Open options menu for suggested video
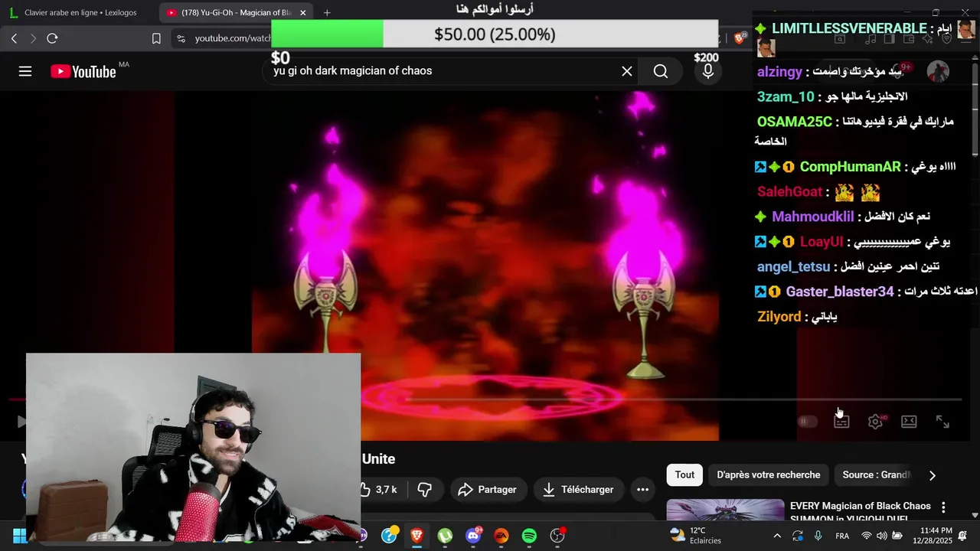Image resolution: width=980 pixels, height=551 pixels. [943, 507]
